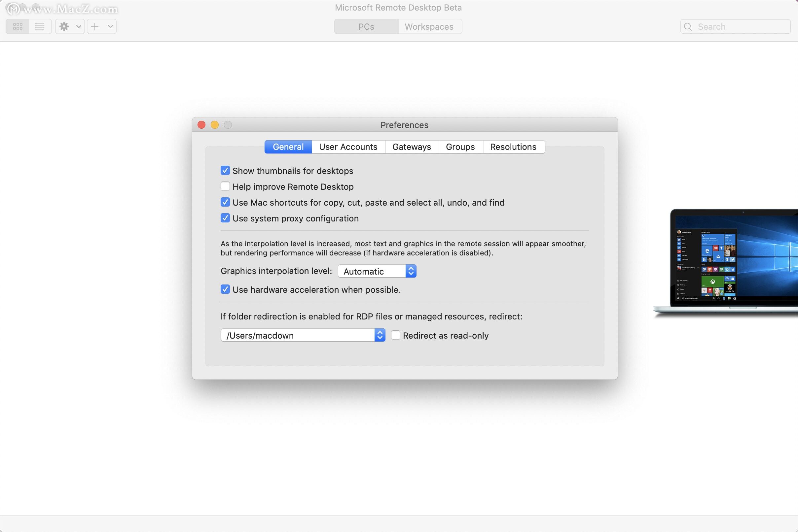798x532 pixels.
Task: Navigate to Gateways settings
Action: click(411, 146)
